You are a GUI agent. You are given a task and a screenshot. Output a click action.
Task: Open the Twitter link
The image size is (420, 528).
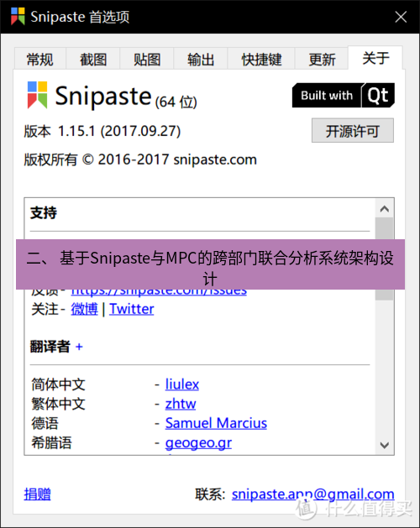tap(132, 309)
